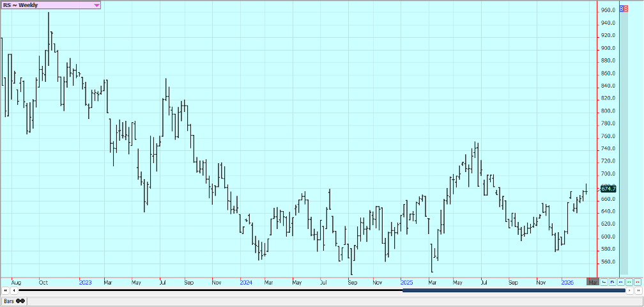Click the 960.0 price axis label
644x307 pixels.
(x=608, y=10)
